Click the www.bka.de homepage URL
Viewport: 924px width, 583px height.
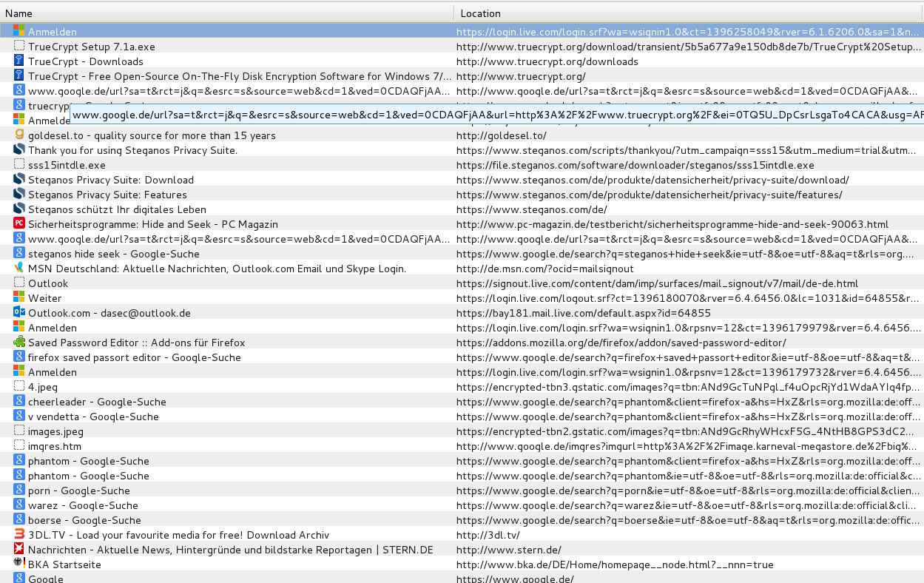pos(615,565)
